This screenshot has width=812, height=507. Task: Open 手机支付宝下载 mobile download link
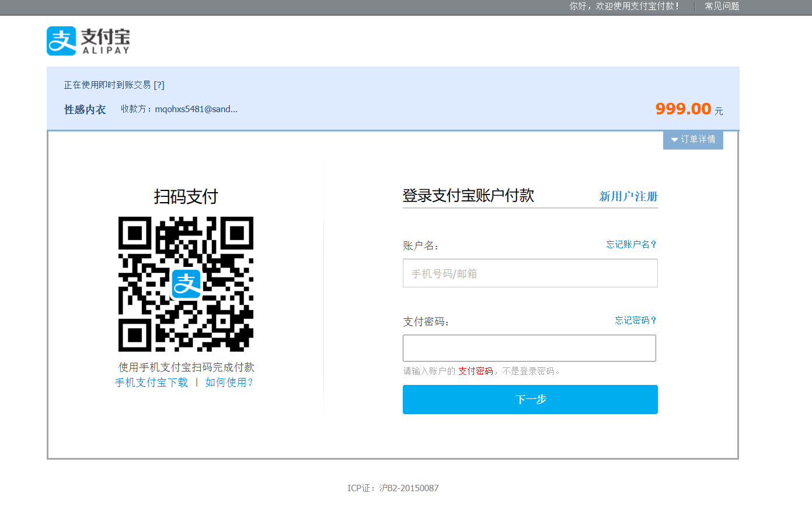tap(152, 383)
